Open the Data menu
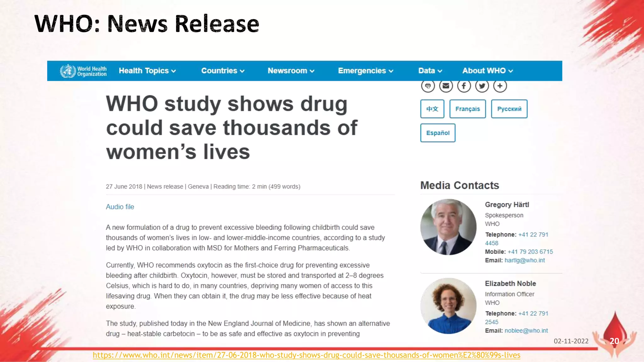The image size is (644, 362). [x=430, y=71]
